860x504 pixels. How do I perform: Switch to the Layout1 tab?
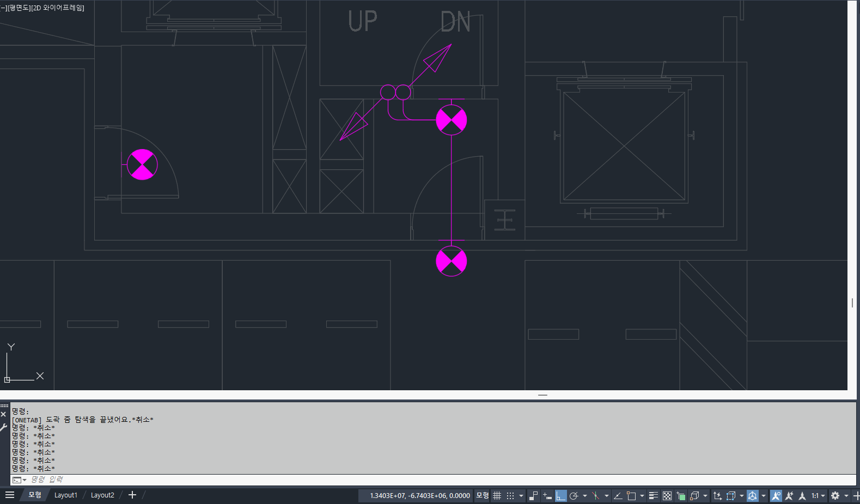point(66,495)
